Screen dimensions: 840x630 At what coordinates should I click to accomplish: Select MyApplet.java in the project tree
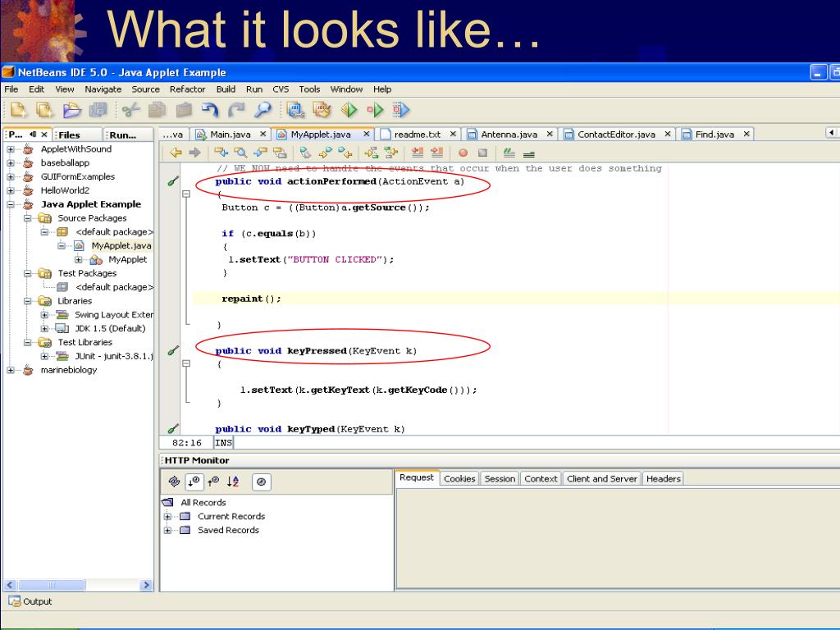point(121,245)
